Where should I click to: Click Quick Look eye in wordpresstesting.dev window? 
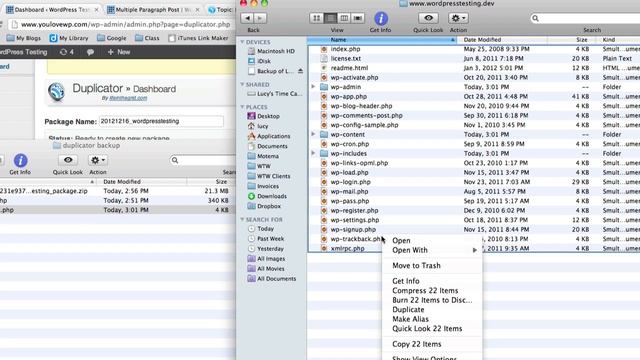click(428, 18)
